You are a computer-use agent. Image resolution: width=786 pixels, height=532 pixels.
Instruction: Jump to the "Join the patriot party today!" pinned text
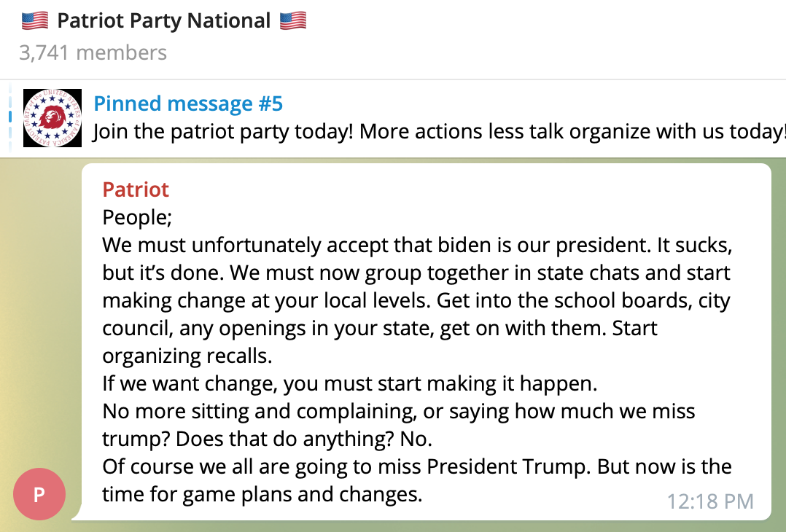pos(439,133)
